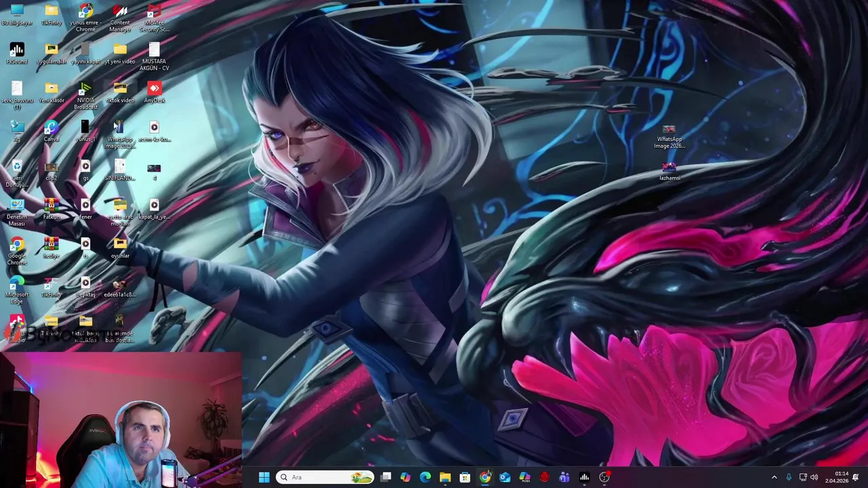
Task: Click the Ara taskbar search box
Action: (x=325, y=477)
